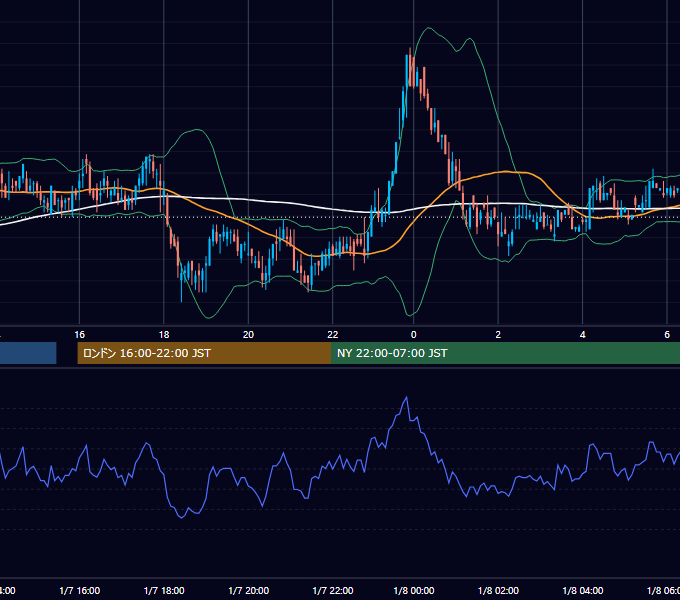Image resolution: width=680 pixels, height=600 pixels.
Task: Click the 1/8 04:00 time axis label
Action: coord(583,590)
